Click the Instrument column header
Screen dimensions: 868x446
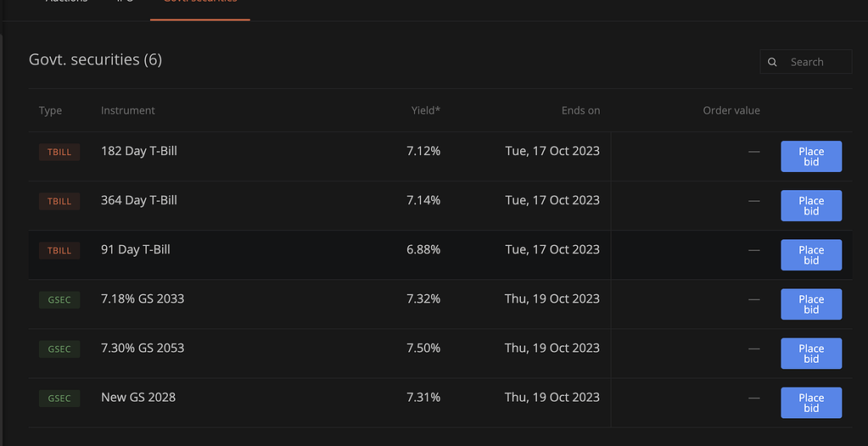[128, 111]
